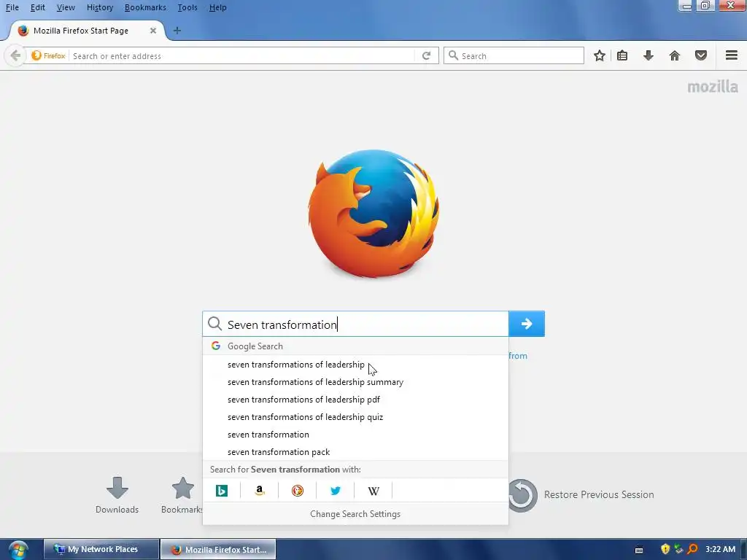Click the magnifier tray icon
The width and height of the screenshot is (747, 560).
click(x=692, y=549)
